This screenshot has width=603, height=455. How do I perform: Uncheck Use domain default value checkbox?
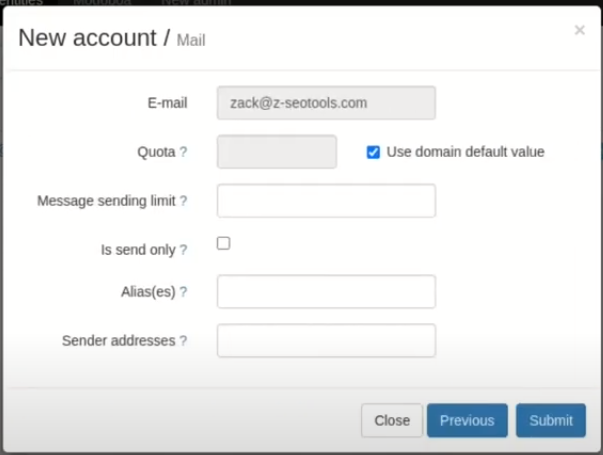coord(373,152)
